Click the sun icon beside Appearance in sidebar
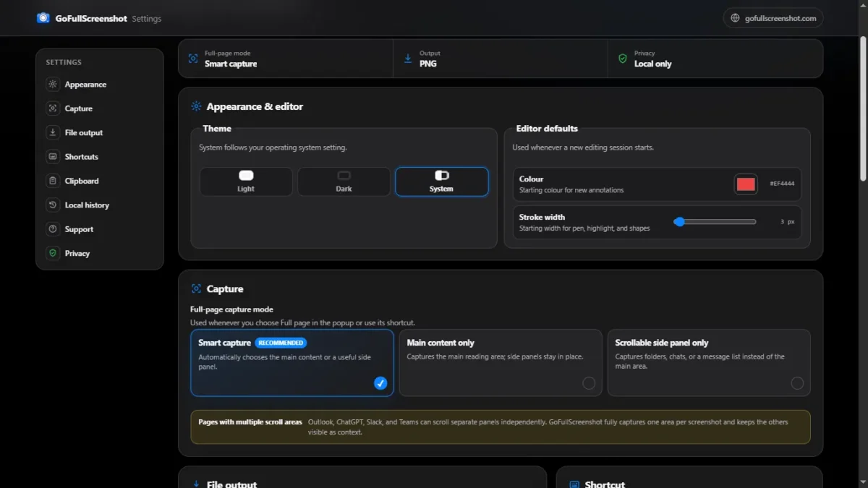This screenshot has height=488, width=868. point(52,84)
